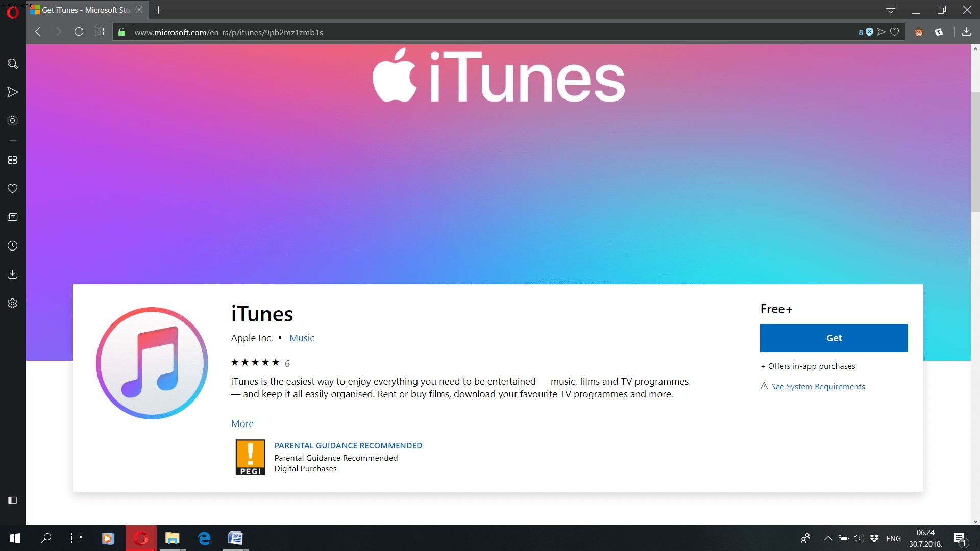Close the Get iTunes tab
This screenshot has width=980, height=551.
[x=139, y=10]
